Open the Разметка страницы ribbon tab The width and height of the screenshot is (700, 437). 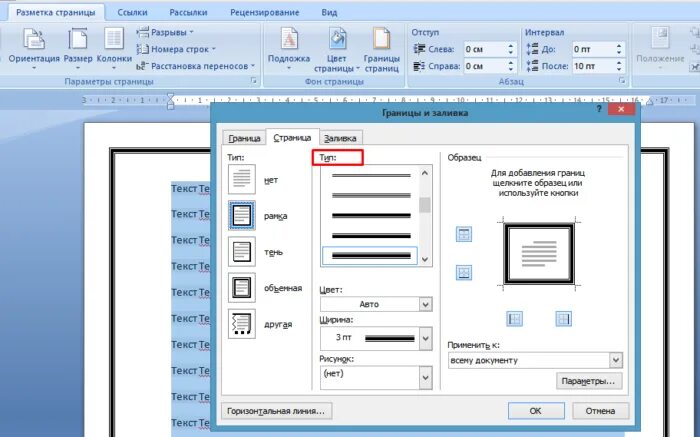point(56,12)
